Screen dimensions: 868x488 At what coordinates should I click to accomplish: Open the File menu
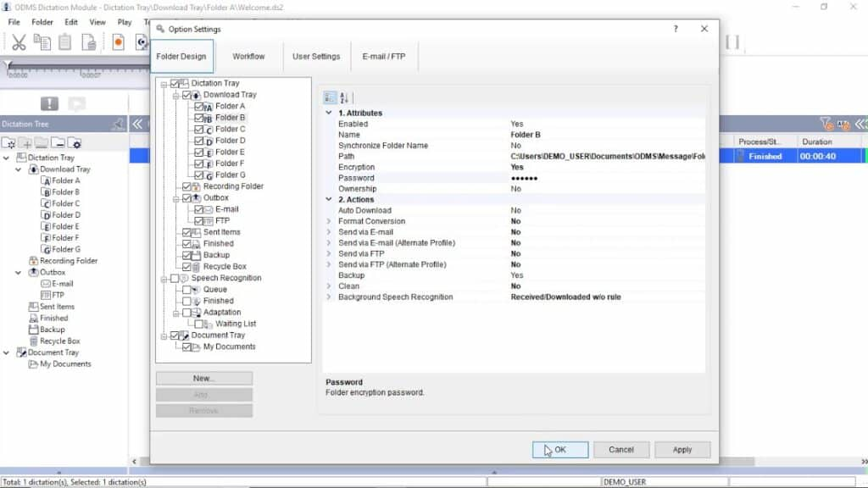pyautogui.click(x=14, y=22)
